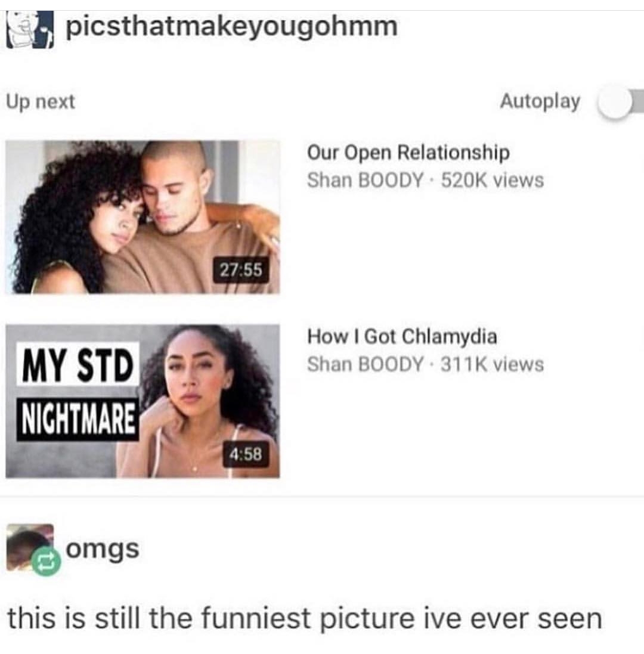Open the picsthatmakeyougohmm blog name
The height and width of the screenshot is (654, 644).
coord(231,27)
